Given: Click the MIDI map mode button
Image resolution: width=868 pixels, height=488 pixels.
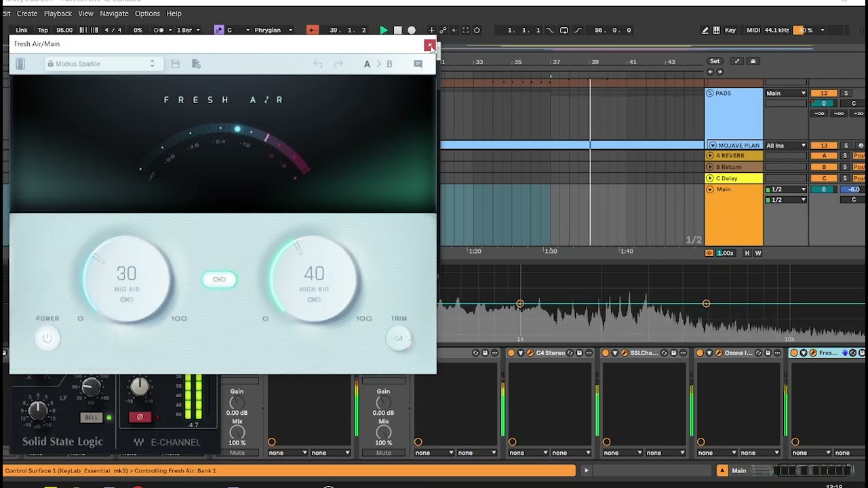Looking at the screenshot, I should point(753,30).
